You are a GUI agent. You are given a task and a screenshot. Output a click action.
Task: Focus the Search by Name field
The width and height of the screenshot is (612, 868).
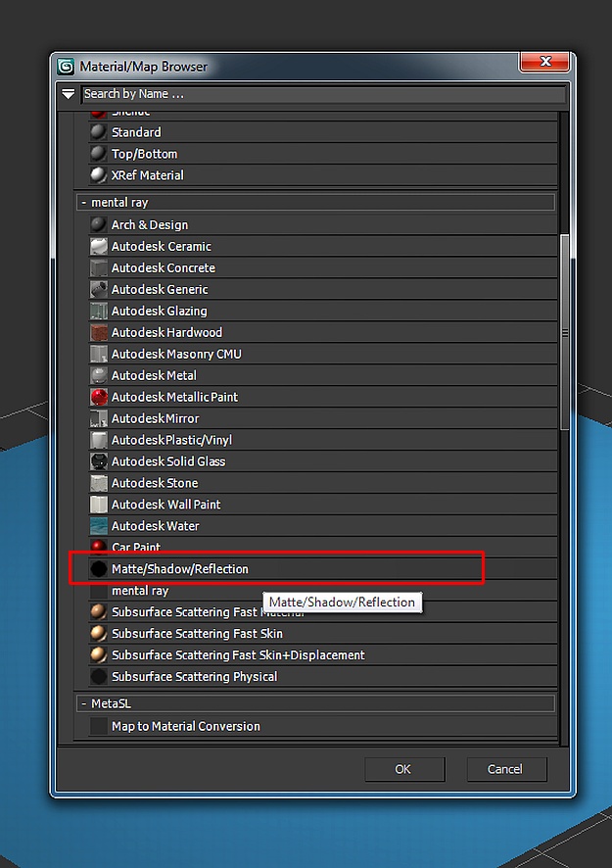tap(324, 94)
